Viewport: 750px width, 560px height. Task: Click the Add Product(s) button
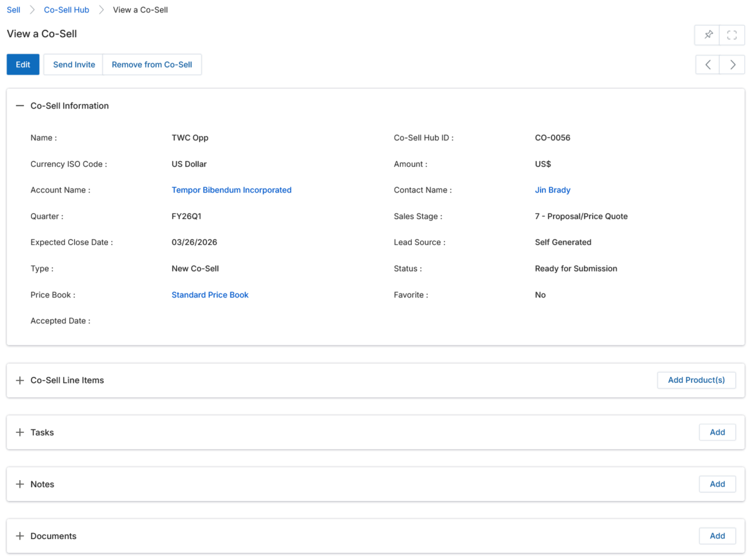(x=696, y=380)
